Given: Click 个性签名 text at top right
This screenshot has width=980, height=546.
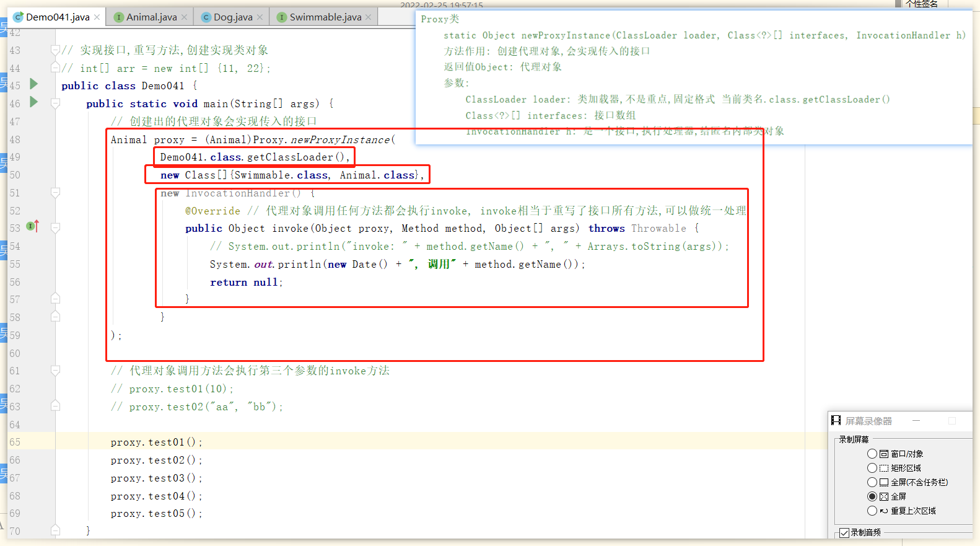Looking at the screenshot, I should point(922,4).
